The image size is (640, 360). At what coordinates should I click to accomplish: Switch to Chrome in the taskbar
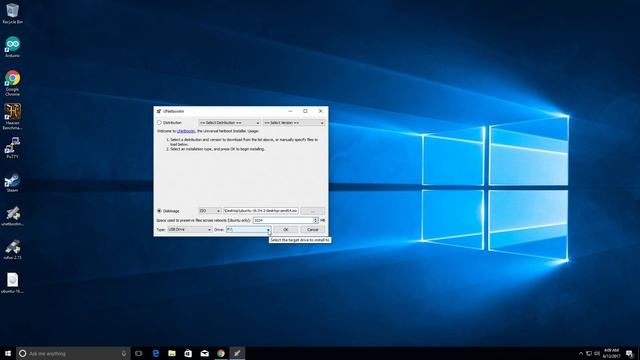(221, 353)
